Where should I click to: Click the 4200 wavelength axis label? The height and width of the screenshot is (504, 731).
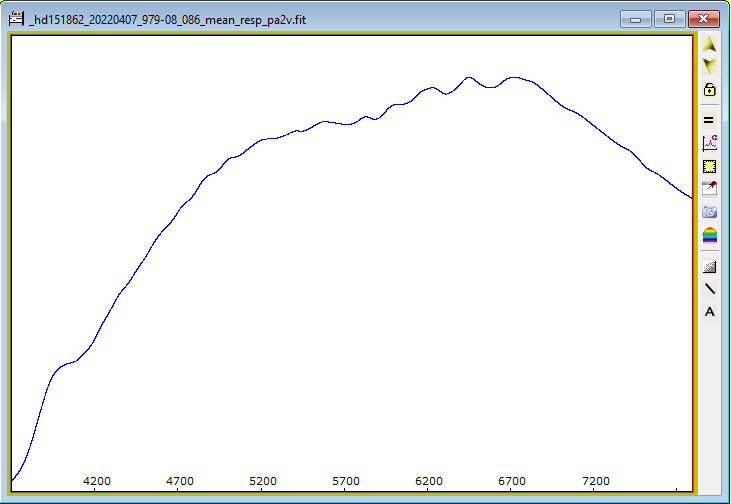97,481
